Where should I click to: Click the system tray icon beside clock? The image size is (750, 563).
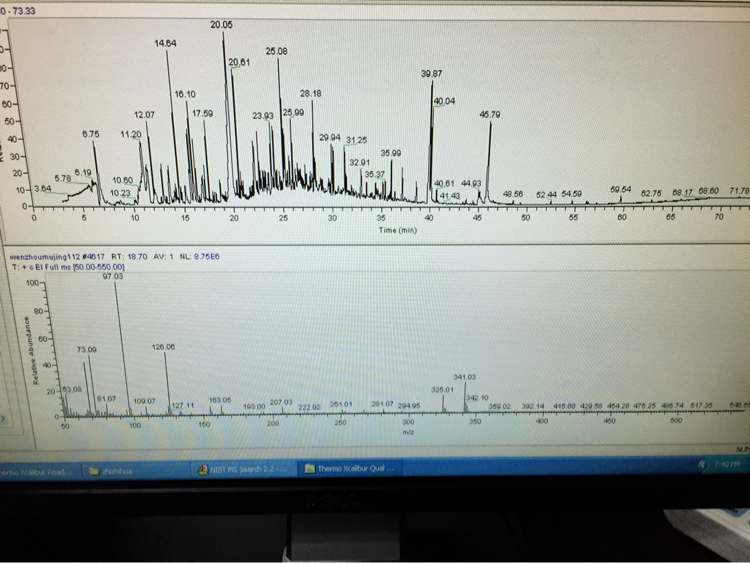coord(702,464)
